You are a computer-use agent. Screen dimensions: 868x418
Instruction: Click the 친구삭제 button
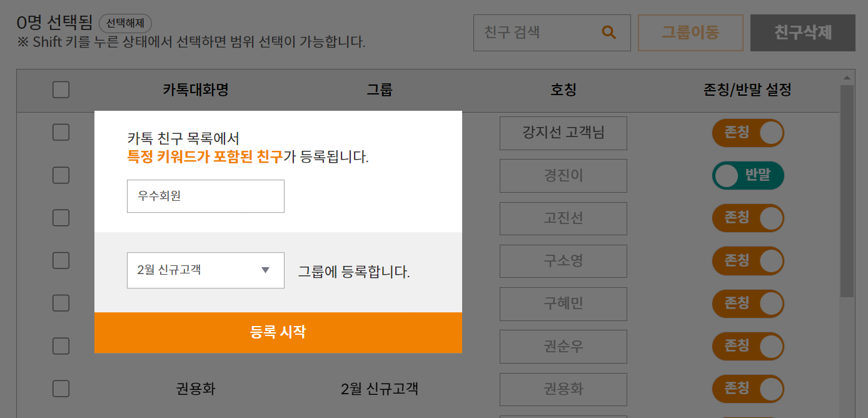[x=802, y=33]
